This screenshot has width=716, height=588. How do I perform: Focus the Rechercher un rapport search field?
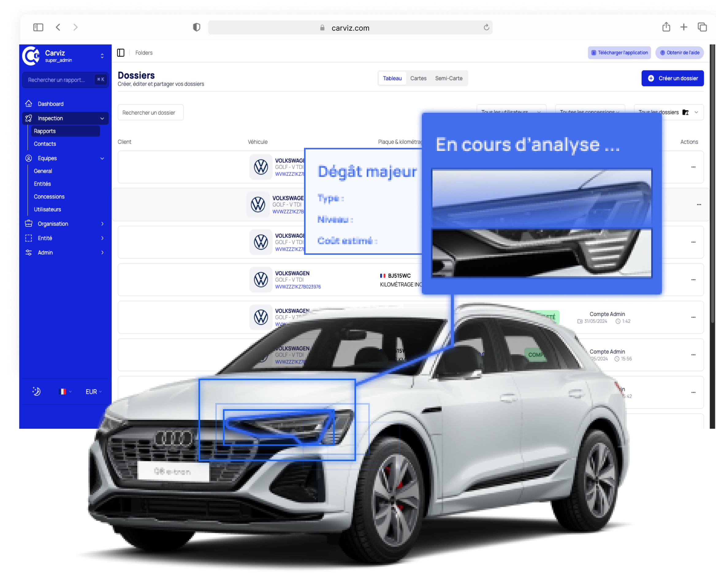[65, 80]
